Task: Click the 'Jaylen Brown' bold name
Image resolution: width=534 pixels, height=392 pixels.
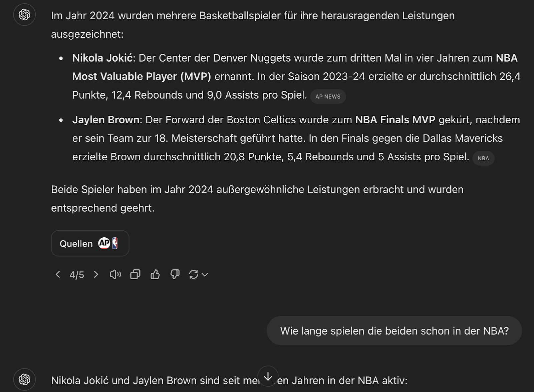Action: click(x=106, y=120)
